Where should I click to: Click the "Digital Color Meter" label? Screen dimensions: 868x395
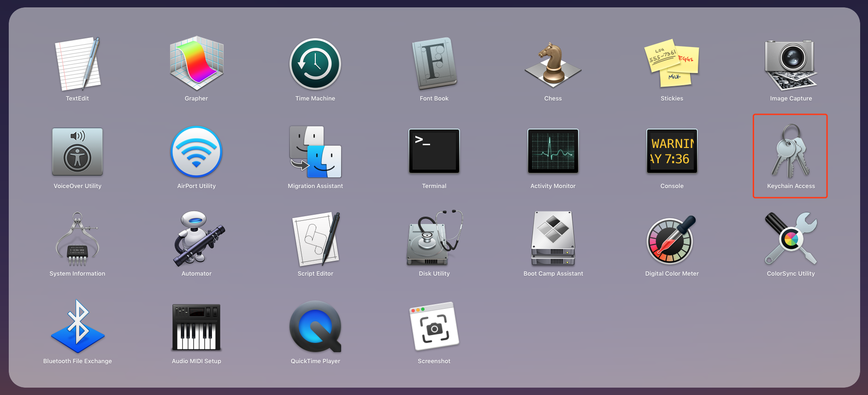point(672,274)
